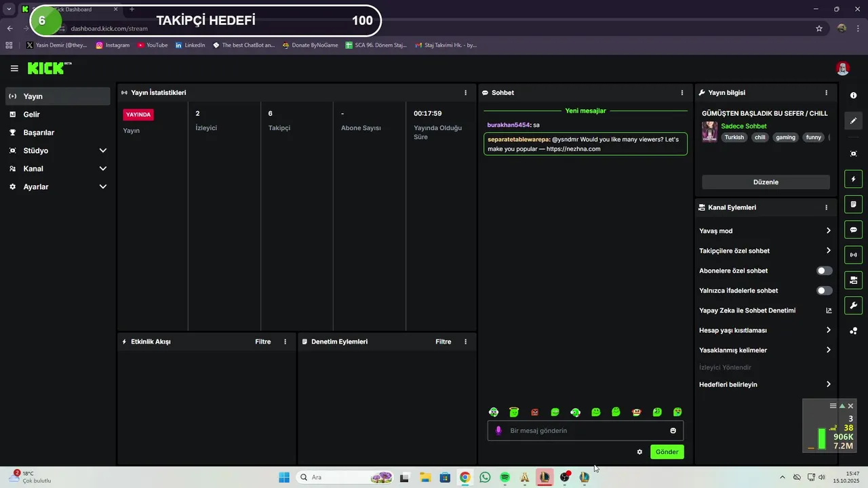Select Gelir in the left sidebar

58,115
